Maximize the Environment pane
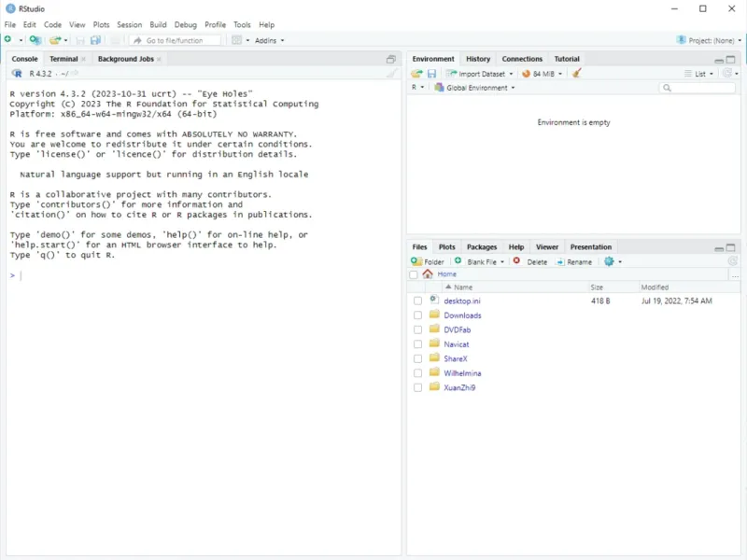Image resolution: width=747 pixels, height=560 pixels. 730,60
